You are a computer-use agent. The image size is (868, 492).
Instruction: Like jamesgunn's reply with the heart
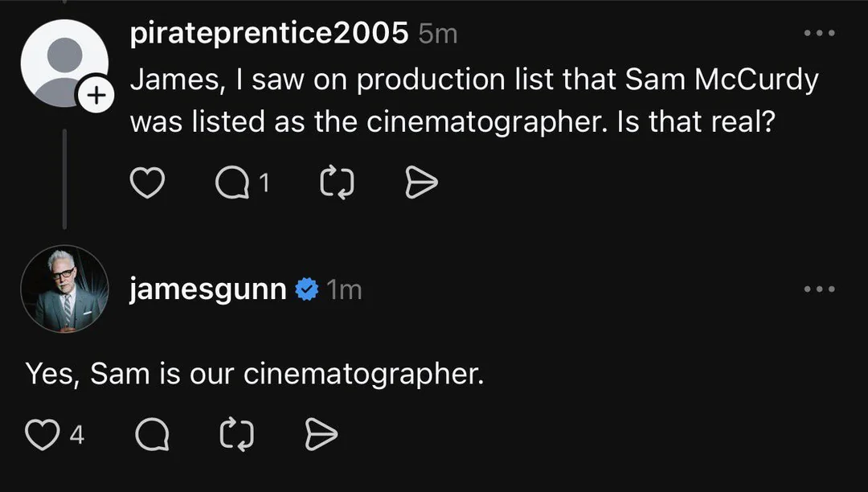click(42, 435)
